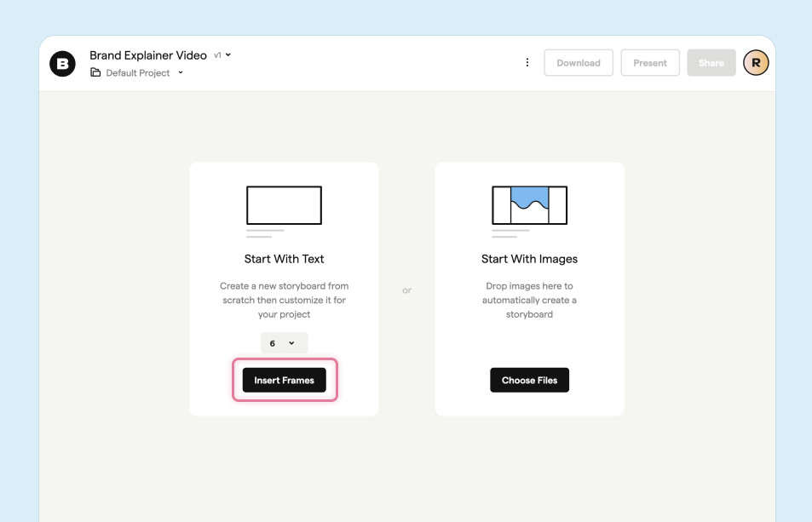
Task: Open the frame count dropdown showing 6
Action: tap(284, 342)
